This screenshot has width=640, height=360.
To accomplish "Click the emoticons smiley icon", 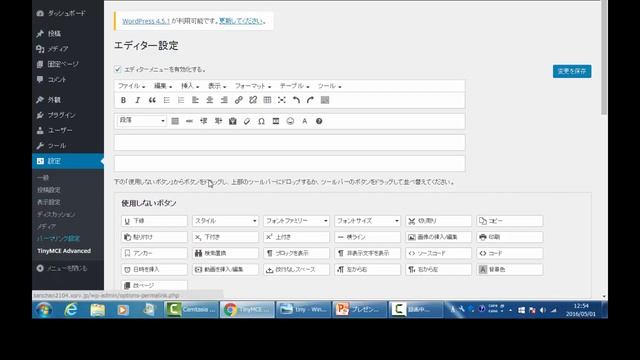I will [x=290, y=121].
